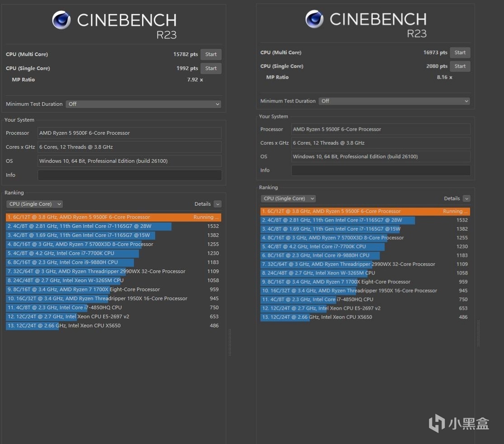Click the 15782 pts multi core score
The width and height of the screenshot is (504, 444).
[x=185, y=54]
